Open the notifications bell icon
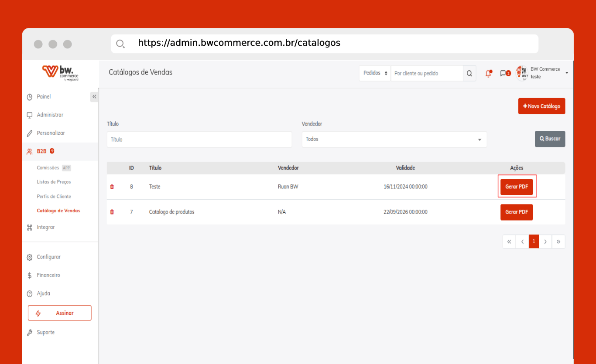 [489, 73]
